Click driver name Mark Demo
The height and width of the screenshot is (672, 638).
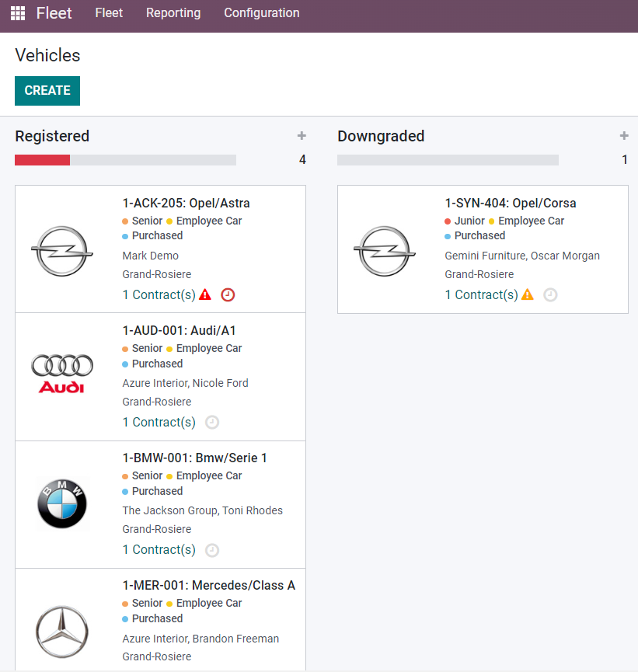151,256
